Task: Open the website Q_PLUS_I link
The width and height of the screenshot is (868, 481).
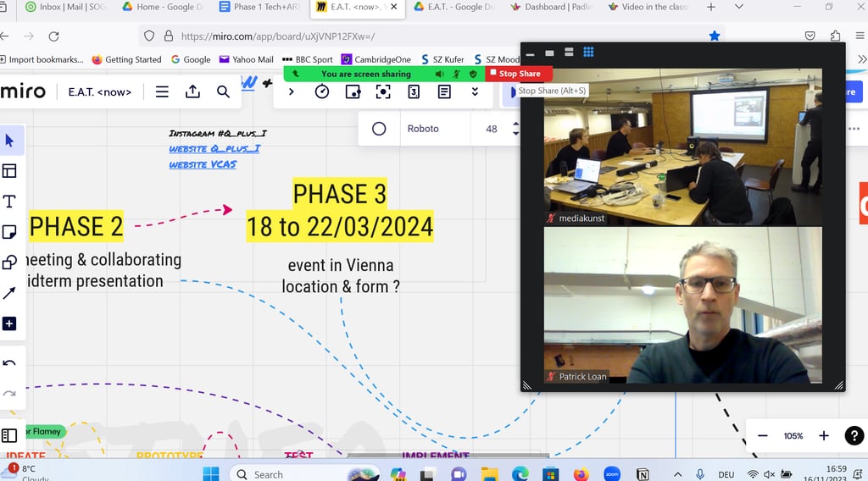Action: (214, 149)
